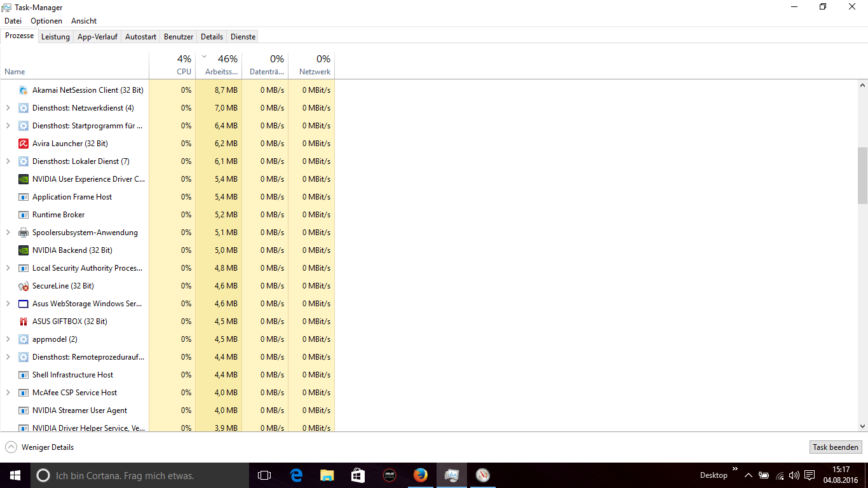Click the NVIDIA Streamer User Agent icon

24,410
